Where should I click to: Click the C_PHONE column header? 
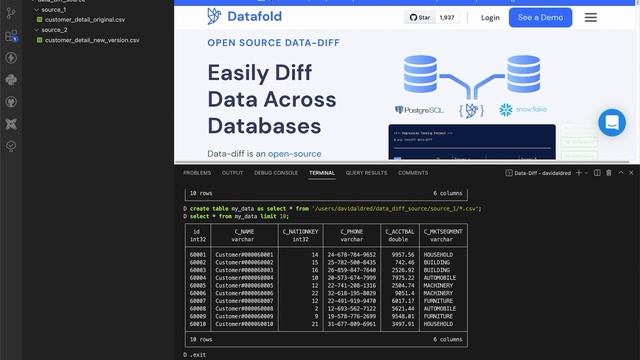coord(352,231)
